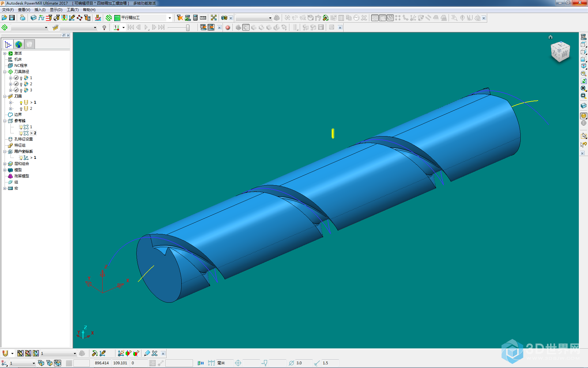The height and width of the screenshot is (368, 588).
Task: Toggle lightbulb visibility of tool 2
Action: tap(21, 109)
